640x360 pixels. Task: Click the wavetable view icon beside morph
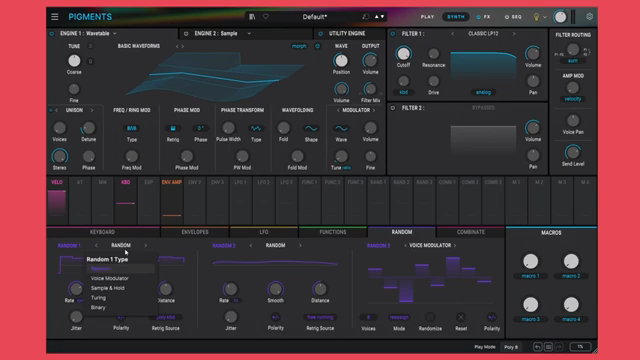click(318, 46)
